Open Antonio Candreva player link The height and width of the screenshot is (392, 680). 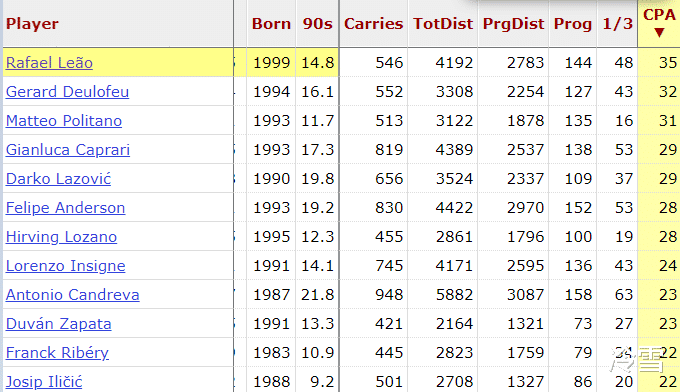tap(72, 295)
